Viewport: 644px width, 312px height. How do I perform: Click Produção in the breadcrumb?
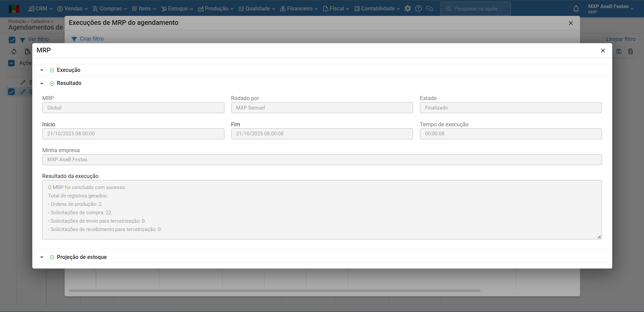(x=17, y=21)
